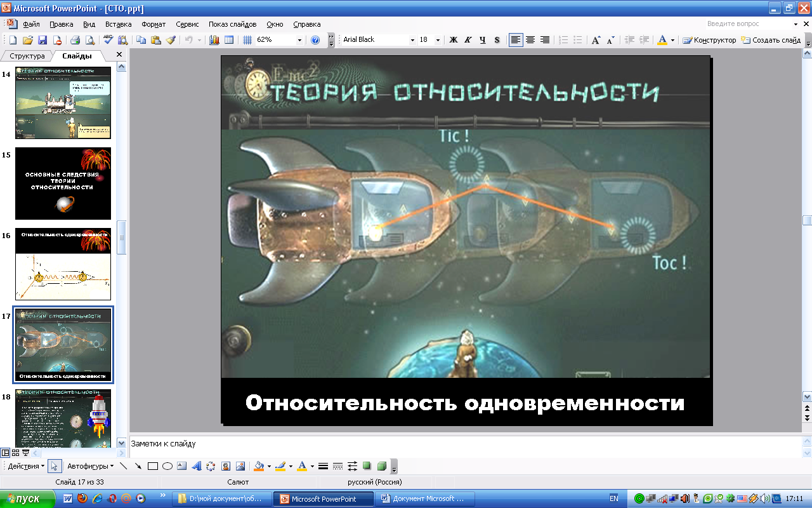
Task: Insert a table from the toolbar
Action: click(x=229, y=40)
